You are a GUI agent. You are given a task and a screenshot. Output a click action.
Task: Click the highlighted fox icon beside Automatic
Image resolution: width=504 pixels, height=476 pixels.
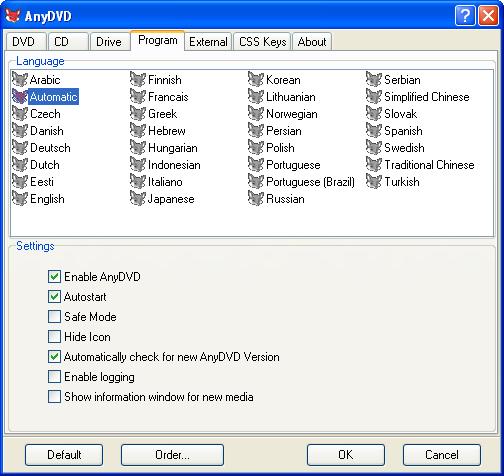pyautogui.click(x=20, y=96)
